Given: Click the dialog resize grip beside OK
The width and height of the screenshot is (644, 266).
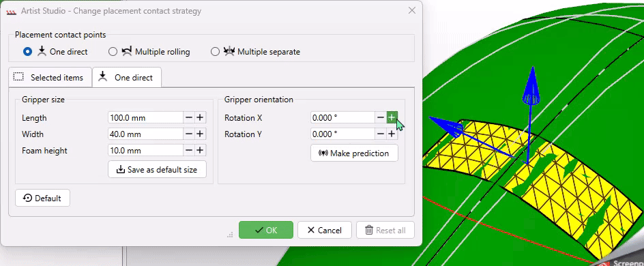Looking at the screenshot, I should 230,235.
